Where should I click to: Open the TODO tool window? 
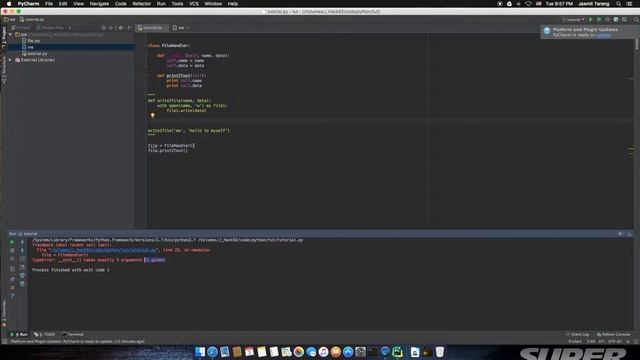(x=44, y=334)
